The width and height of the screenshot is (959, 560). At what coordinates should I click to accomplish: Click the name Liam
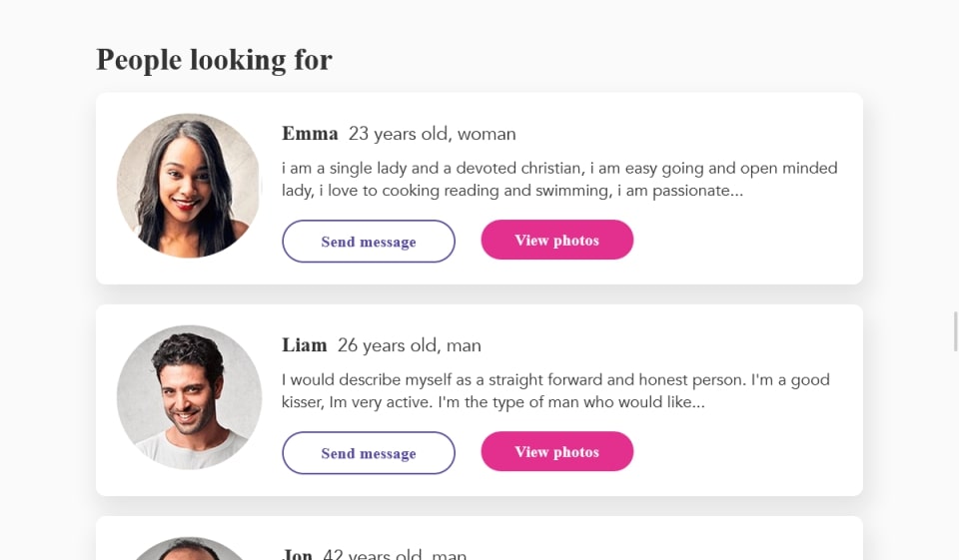click(x=305, y=345)
